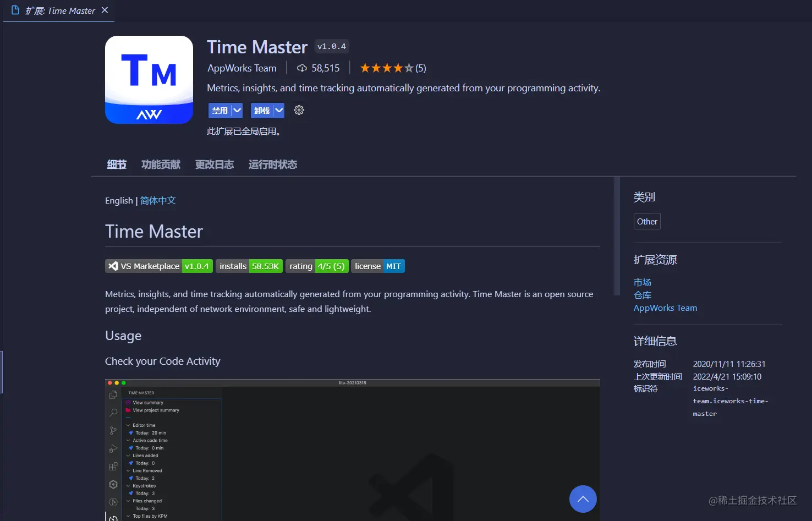Click the large TM extension logo

[x=149, y=80]
